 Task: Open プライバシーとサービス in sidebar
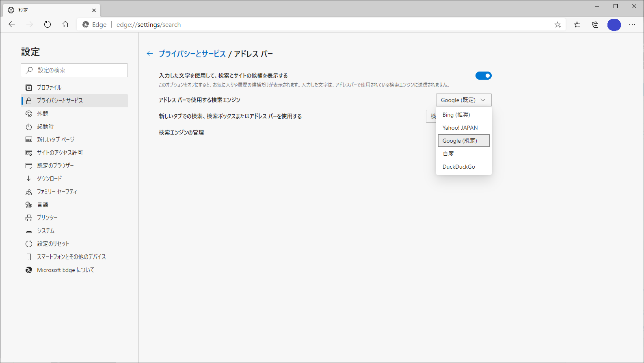[x=74, y=101]
